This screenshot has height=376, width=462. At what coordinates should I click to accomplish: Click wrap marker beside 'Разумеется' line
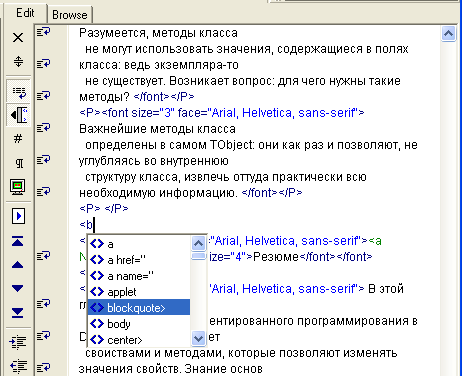[43, 32]
